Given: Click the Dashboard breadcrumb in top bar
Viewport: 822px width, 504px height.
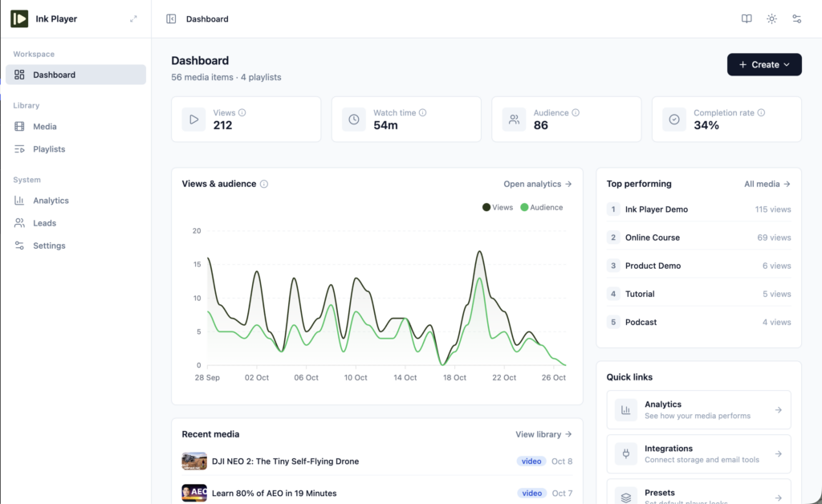Looking at the screenshot, I should point(207,19).
